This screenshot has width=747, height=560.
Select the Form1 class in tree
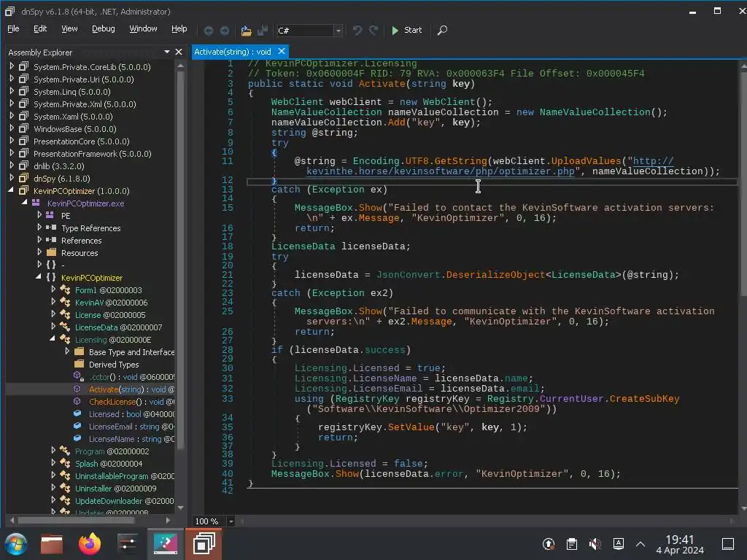108,290
